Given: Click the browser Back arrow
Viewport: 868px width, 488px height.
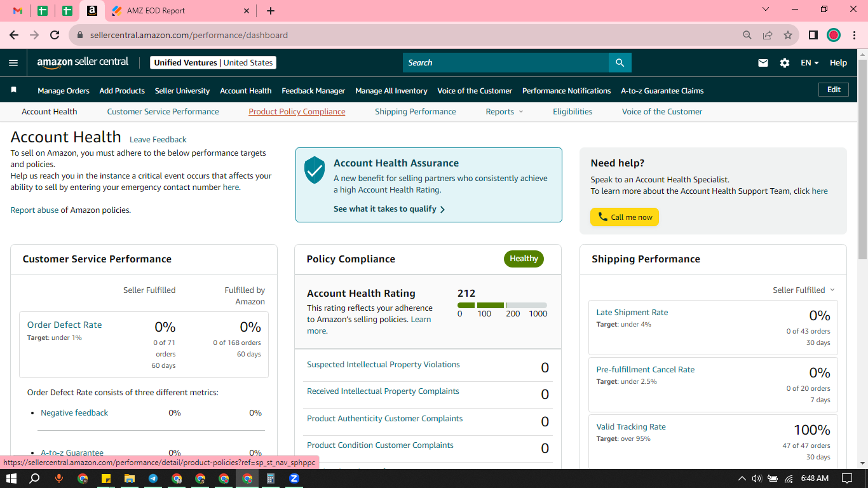Looking at the screenshot, I should tap(14, 35).
